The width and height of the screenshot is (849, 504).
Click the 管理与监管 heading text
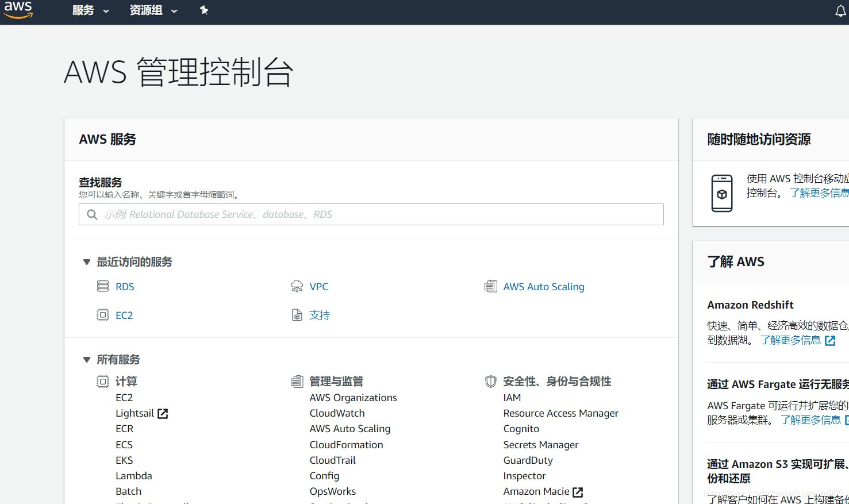(336, 382)
